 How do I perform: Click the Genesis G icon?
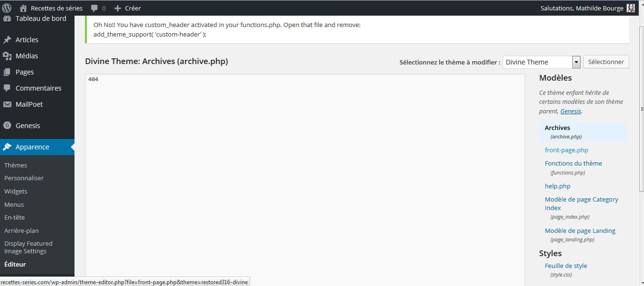point(7,126)
